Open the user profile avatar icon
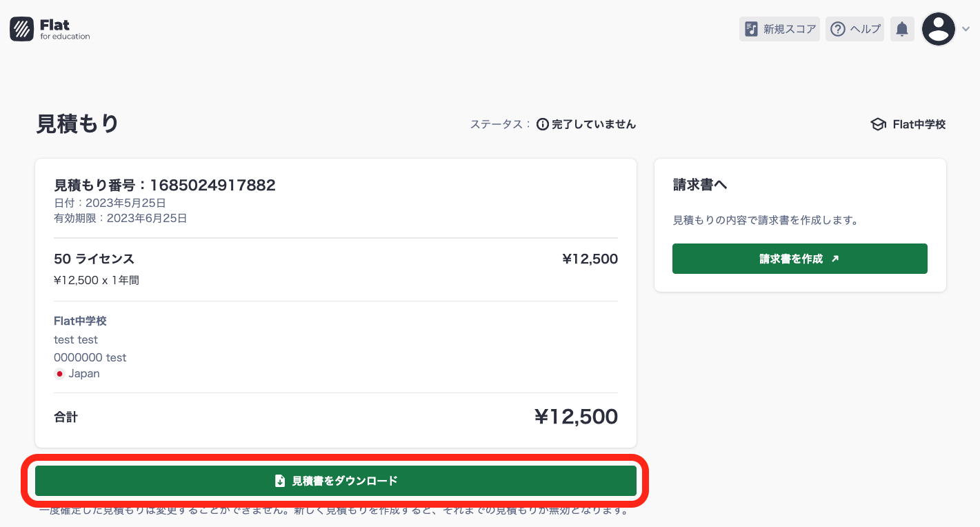The height and width of the screenshot is (527, 980). point(938,28)
